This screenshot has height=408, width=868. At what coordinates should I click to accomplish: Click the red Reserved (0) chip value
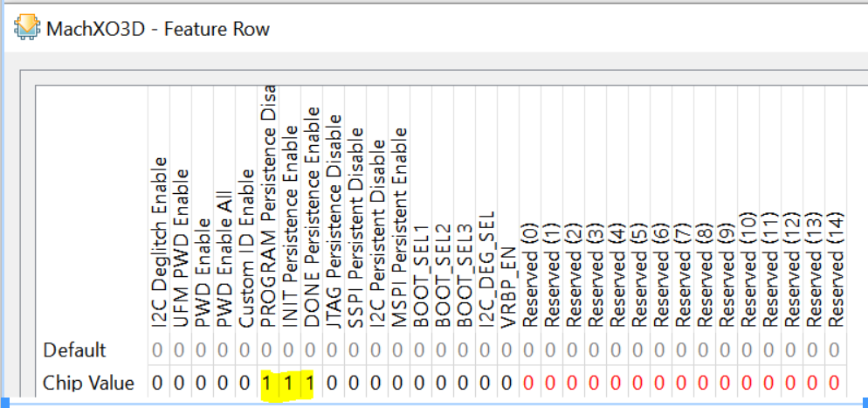pyautogui.click(x=527, y=383)
